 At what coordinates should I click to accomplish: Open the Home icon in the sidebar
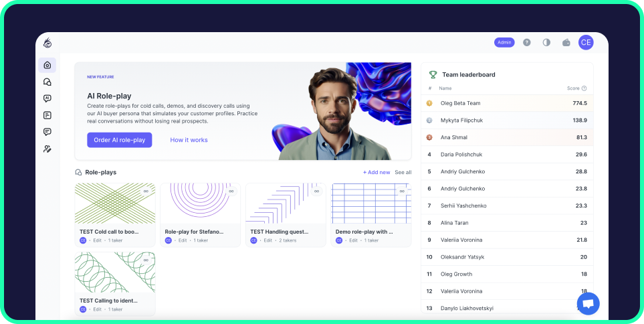(x=47, y=66)
